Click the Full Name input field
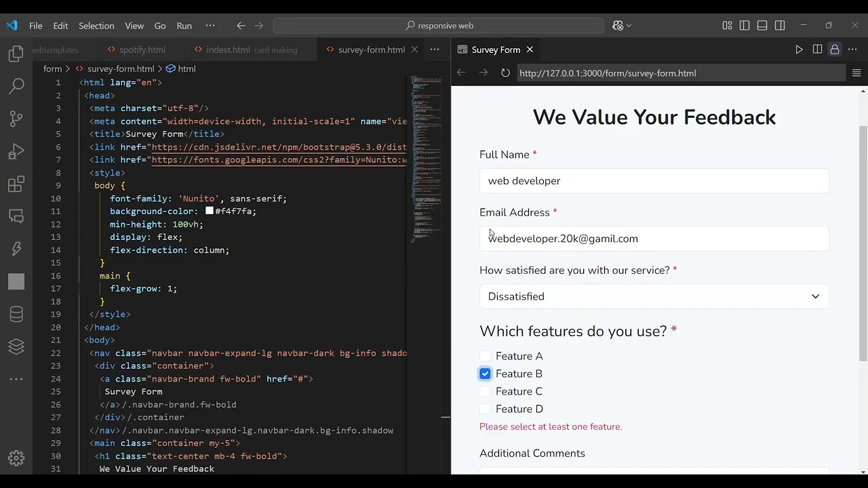Image resolution: width=868 pixels, height=488 pixels. tap(654, 181)
